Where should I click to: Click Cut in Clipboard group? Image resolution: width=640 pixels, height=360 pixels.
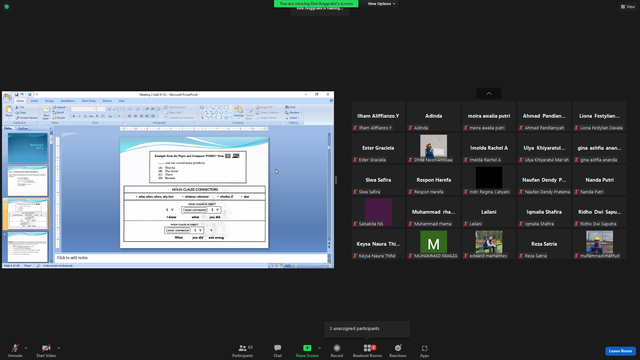20,107
